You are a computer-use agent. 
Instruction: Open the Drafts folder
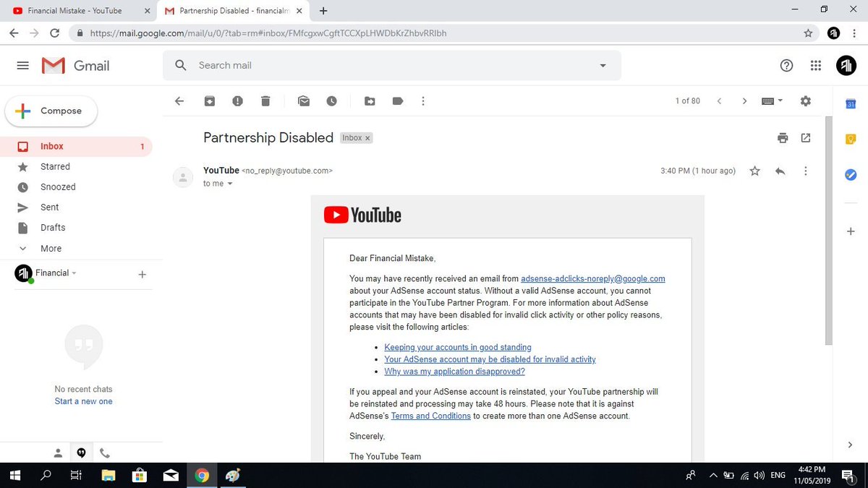pyautogui.click(x=76, y=227)
